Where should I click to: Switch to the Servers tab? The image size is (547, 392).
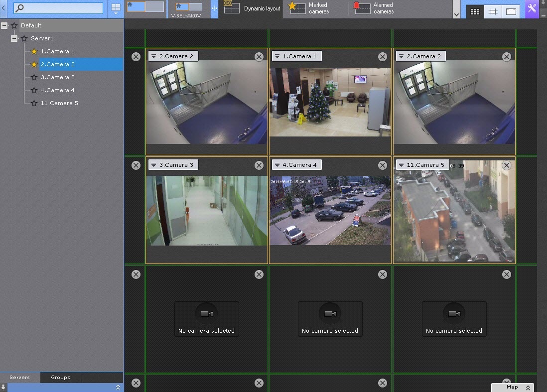20,378
